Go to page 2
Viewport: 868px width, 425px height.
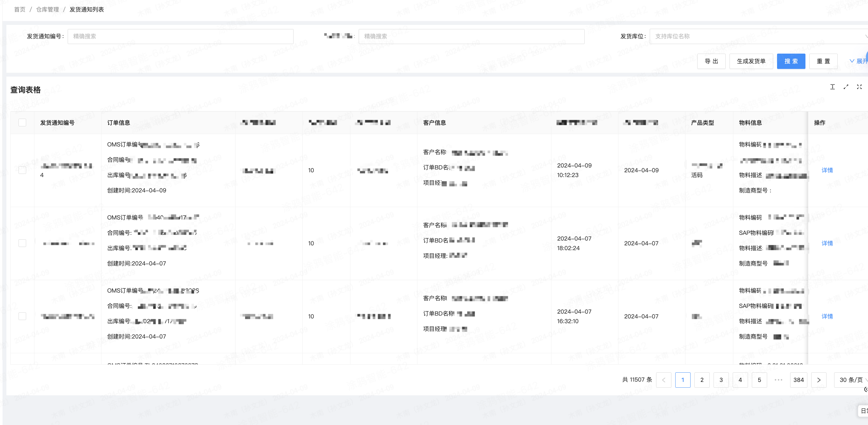(702, 380)
